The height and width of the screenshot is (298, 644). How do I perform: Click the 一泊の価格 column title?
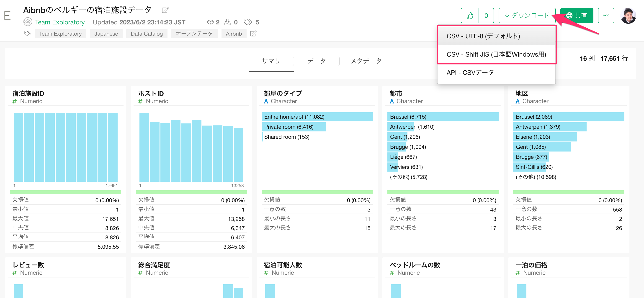click(531, 265)
